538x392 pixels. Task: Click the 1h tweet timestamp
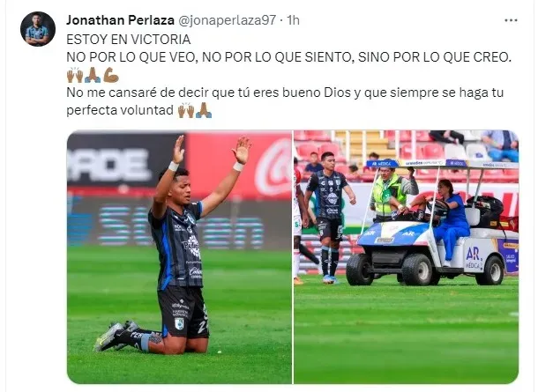[293, 20]
